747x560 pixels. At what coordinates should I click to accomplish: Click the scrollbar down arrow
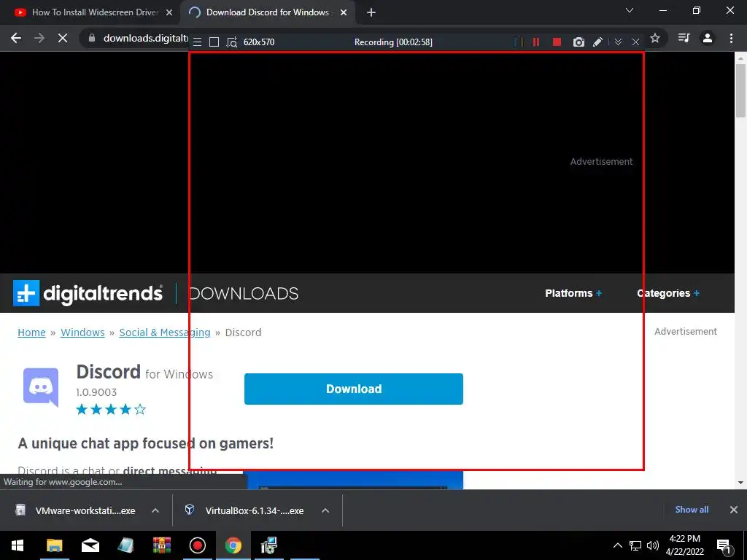(740, 483)
